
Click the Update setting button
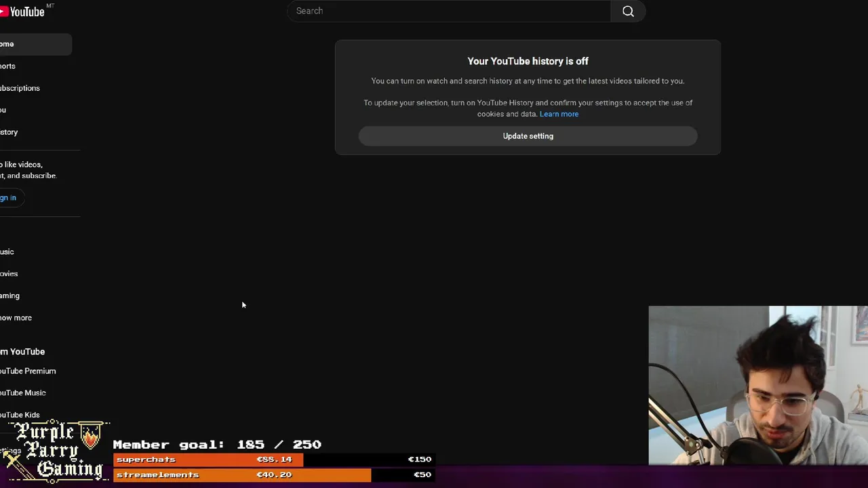pyautogui.click(x=528, y=136)
